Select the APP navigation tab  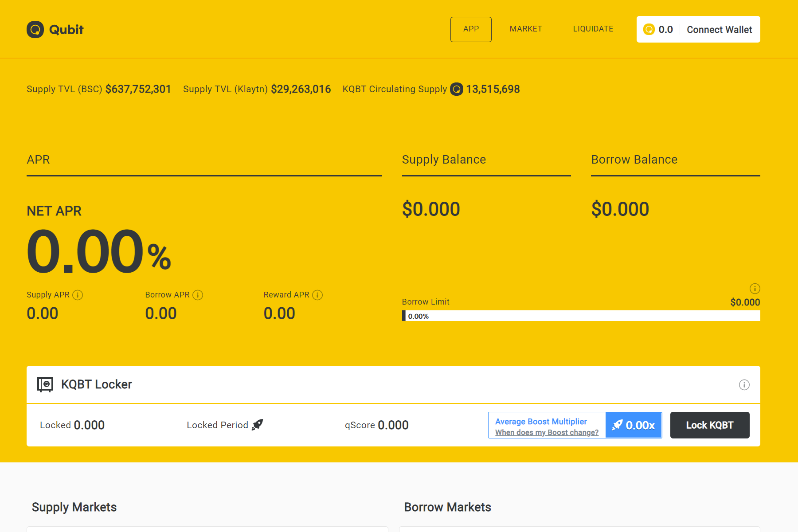point(471,29)
